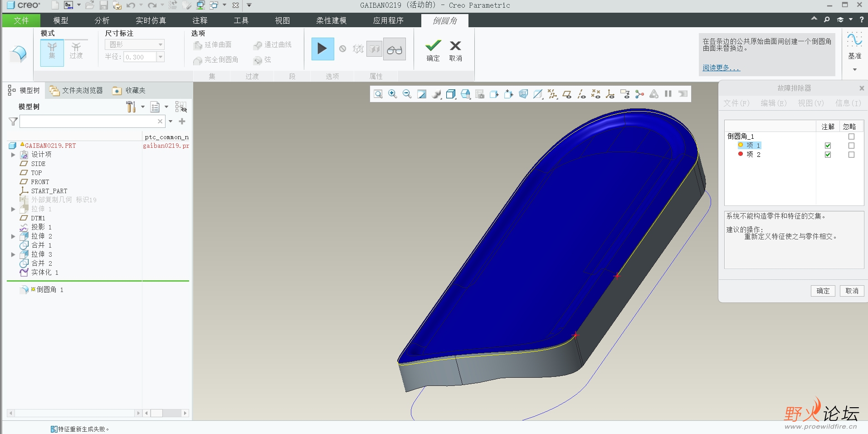Click the pause simulation icon in graphics toolbar

coord(668,94)
